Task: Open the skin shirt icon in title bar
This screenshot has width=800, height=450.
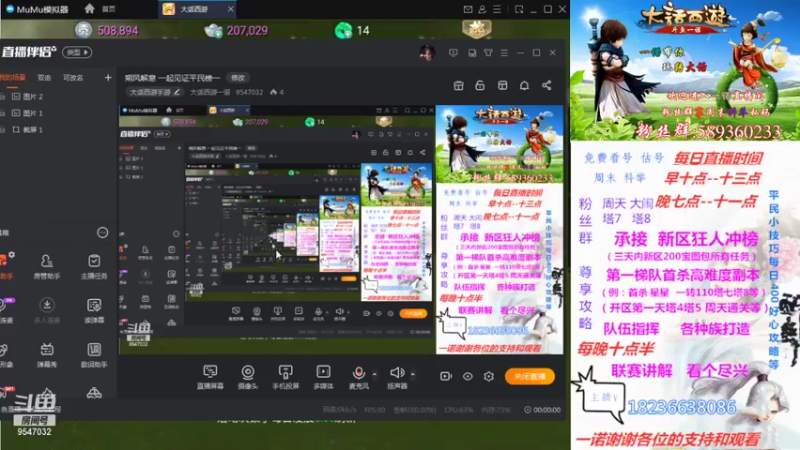Action: pos(488,53)
